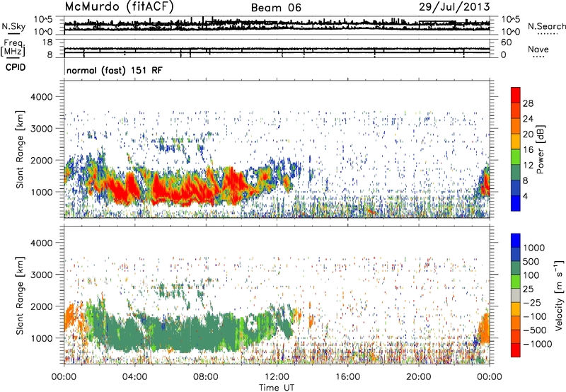
Task: Click the "-500" label on the velocity colorbar
Action: 534,330
